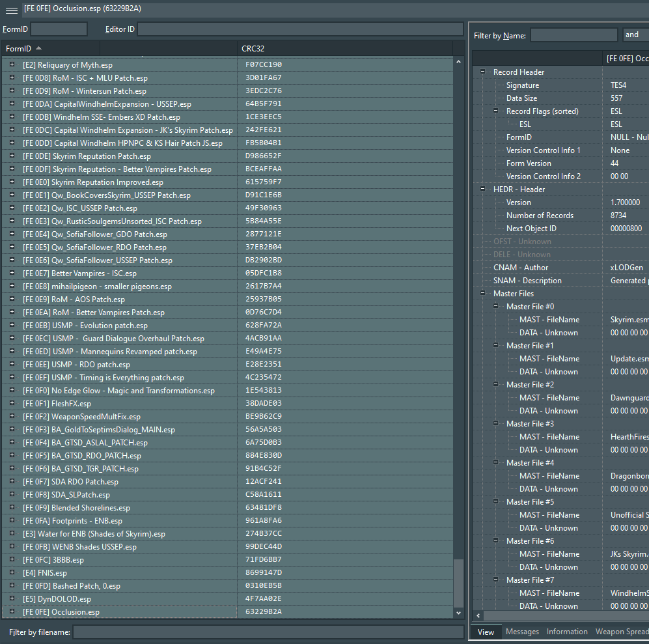Click the plugin list scroll-up arrow
This screenshot has width=649, height=644.
click(x=459, y=62)
